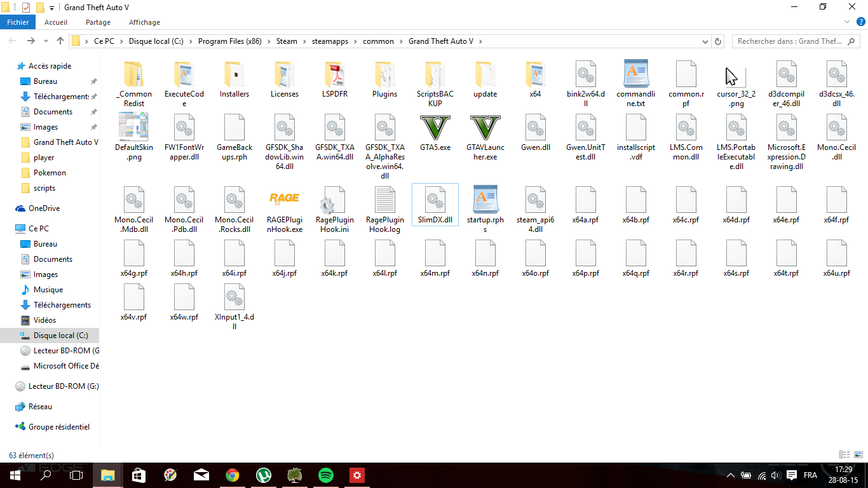Image resolution: width=868 pixels, height=488 pixels.
Task: Open the Quick Access toolbar customize dropdown
Action: click(51, 8)
